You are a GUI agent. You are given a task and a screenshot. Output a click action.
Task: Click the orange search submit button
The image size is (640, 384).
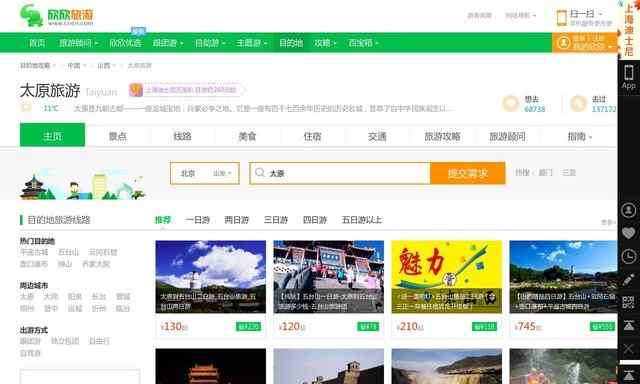(468, 173)
